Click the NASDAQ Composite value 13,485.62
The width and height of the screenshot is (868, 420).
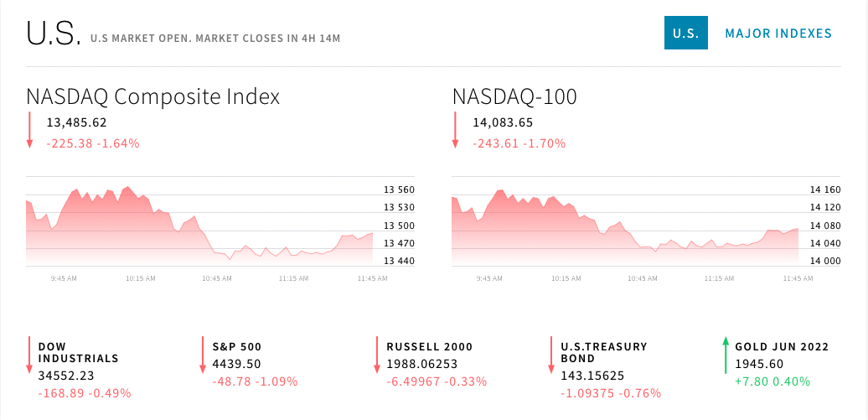[x=77, y=122]
